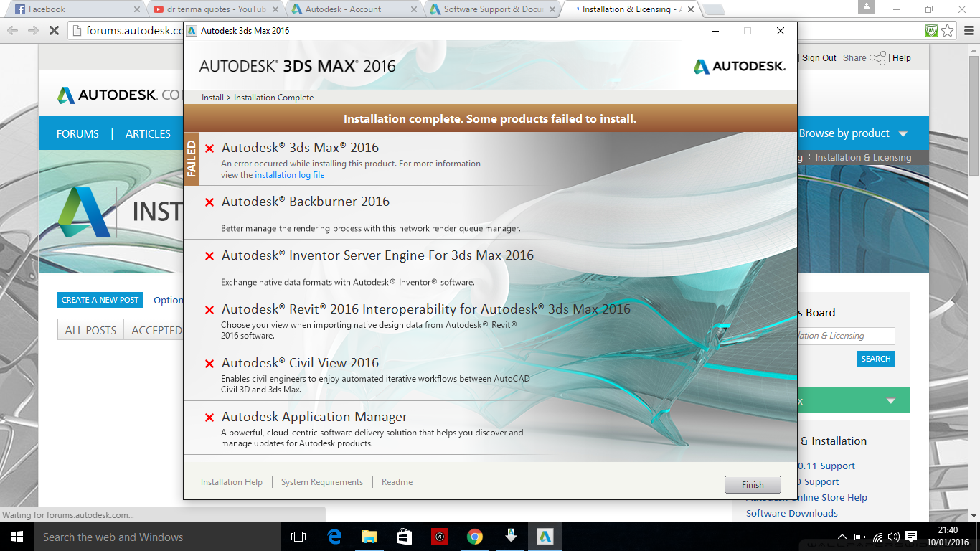Click the Sign Out link
980x551 pixels.
(819, 58)
